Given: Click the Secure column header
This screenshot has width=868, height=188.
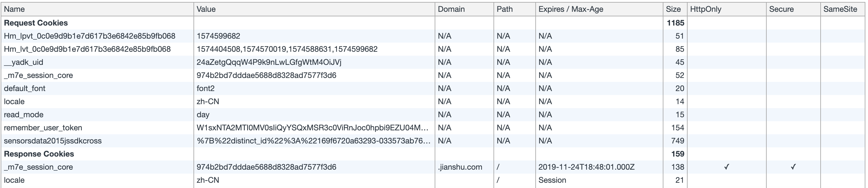Looking at the screenshot, I should coord(781,9).
